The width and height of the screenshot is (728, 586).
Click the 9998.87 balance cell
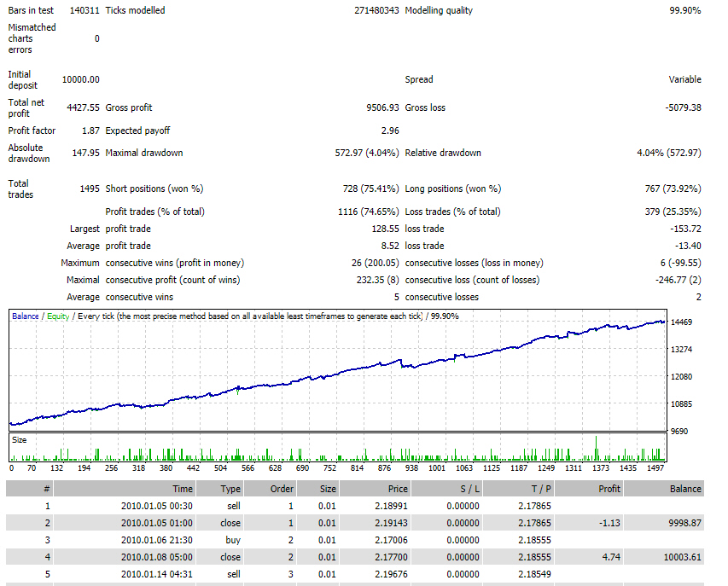click(684, 523)
